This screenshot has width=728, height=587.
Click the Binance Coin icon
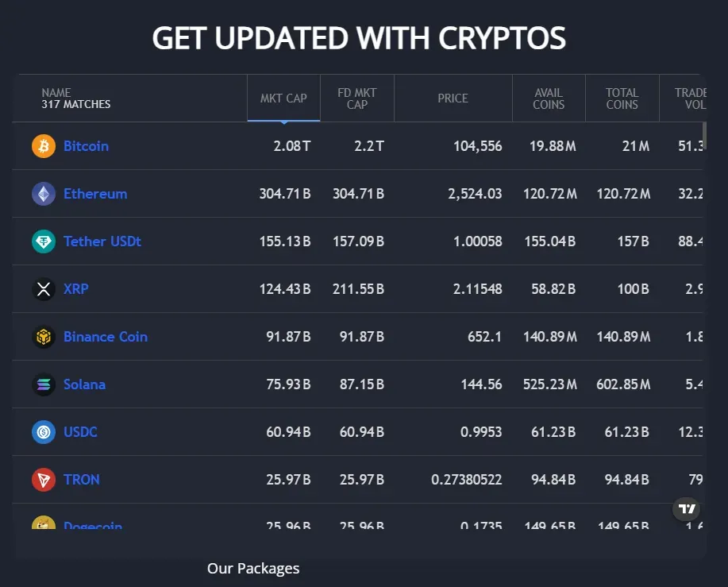tap(44, 337)
